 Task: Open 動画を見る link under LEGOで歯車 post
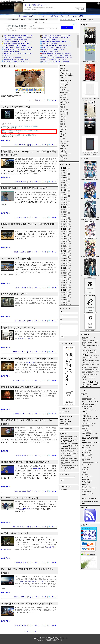[5, 316]
